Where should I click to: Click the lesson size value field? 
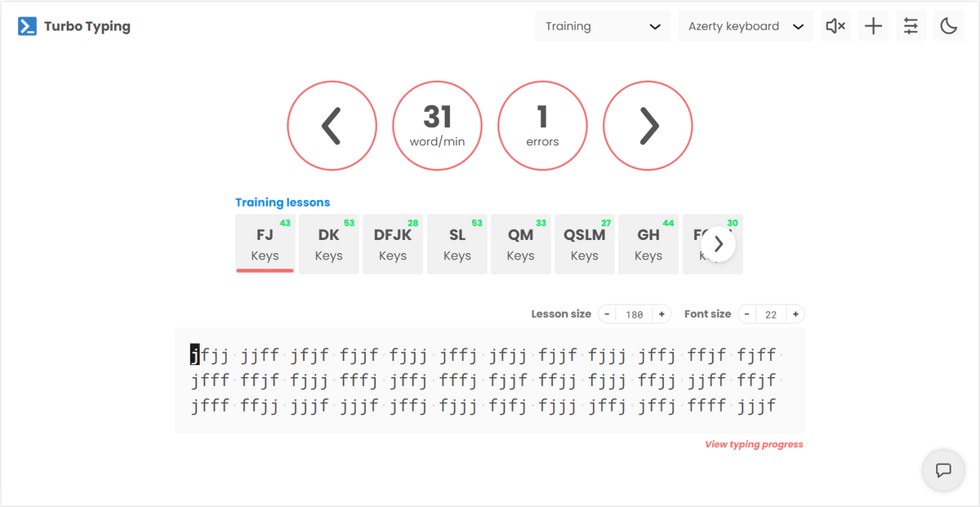[634, 314]
